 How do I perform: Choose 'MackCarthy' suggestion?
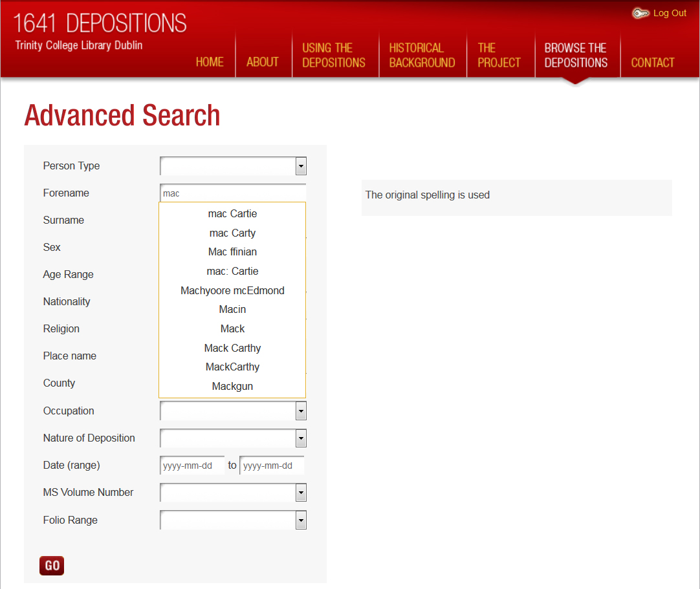(232, 367)
